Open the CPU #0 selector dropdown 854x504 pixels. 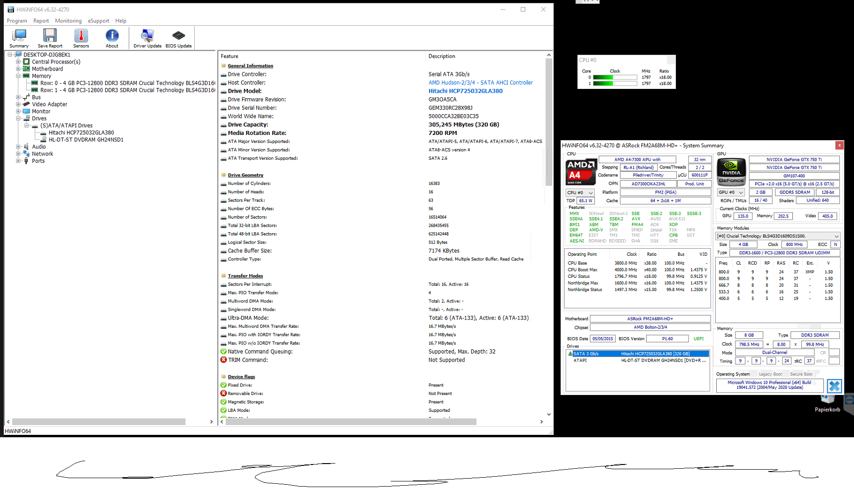coord(580,193)
